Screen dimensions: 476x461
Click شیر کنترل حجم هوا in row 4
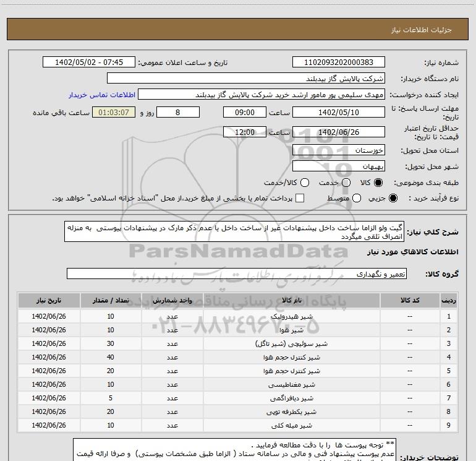(x=291, y=358)
